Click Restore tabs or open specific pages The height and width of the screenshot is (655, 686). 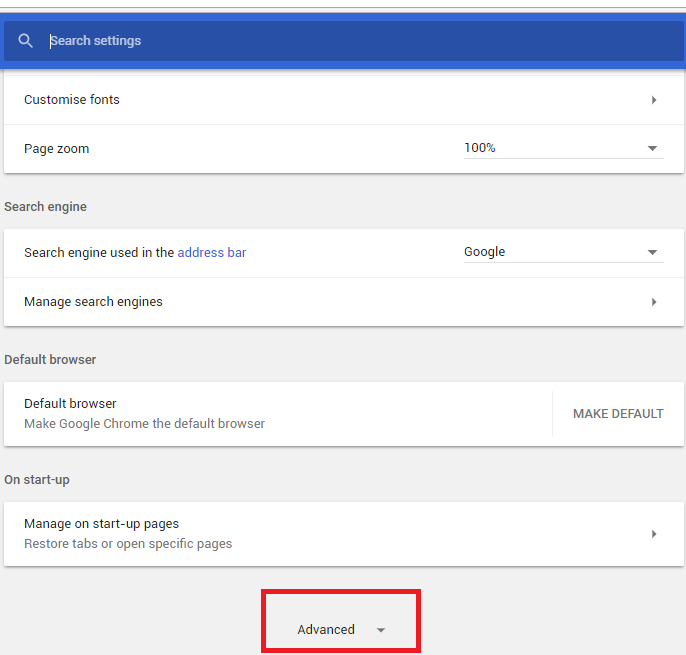[x=128, y=544]
